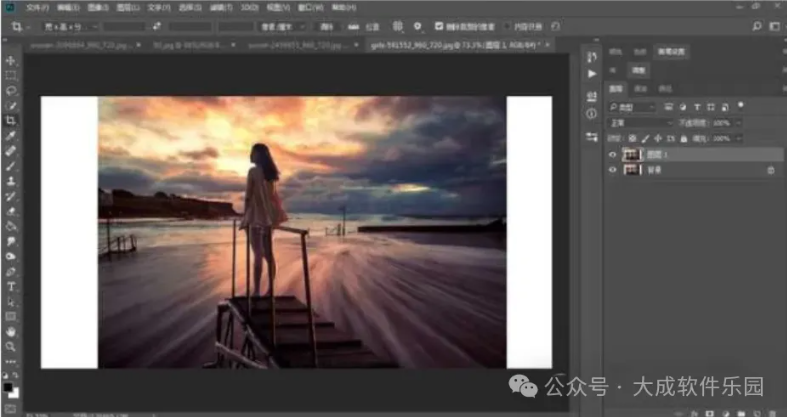
Task: Select the Horizontal Type tool
Action: (11, 286)
